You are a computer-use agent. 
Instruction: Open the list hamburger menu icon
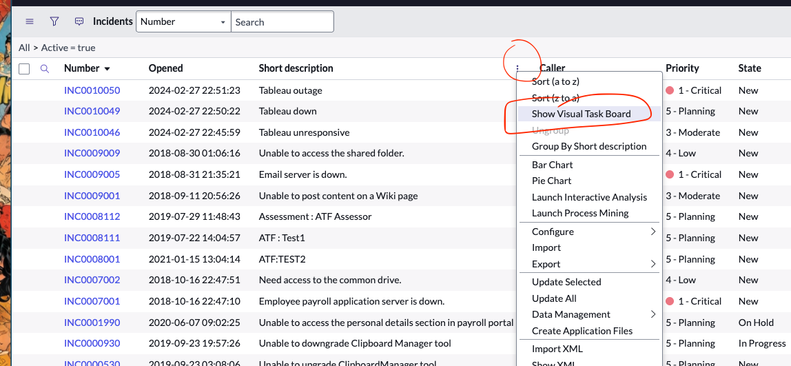click(x=30, y=22)
